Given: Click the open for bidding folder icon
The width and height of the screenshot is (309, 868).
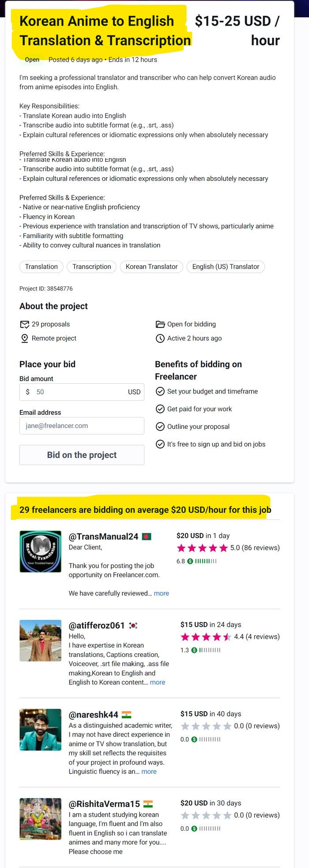Looking at the screenshot, I should tap(160, 324).
